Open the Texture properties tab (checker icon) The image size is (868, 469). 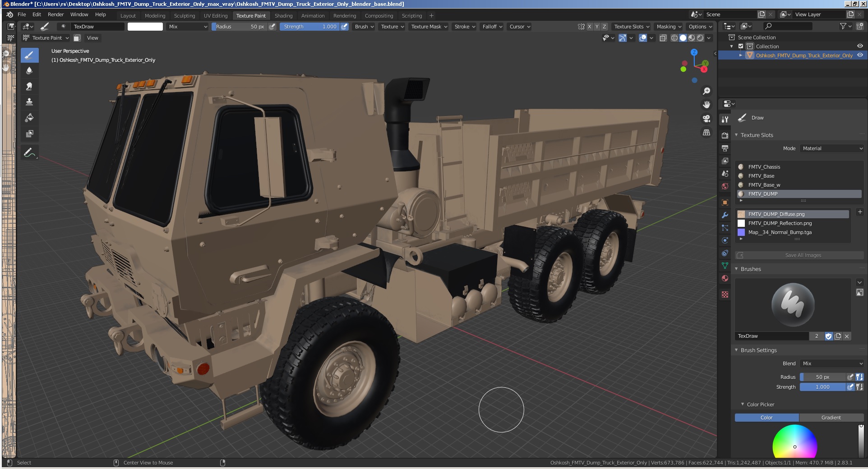(725, 294)
